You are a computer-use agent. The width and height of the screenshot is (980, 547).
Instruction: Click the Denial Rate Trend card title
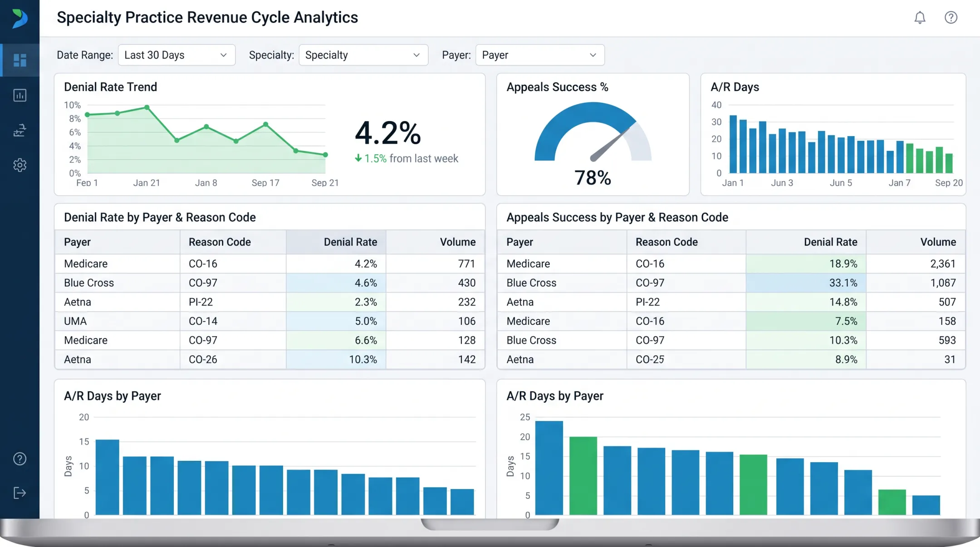(110, 87)
